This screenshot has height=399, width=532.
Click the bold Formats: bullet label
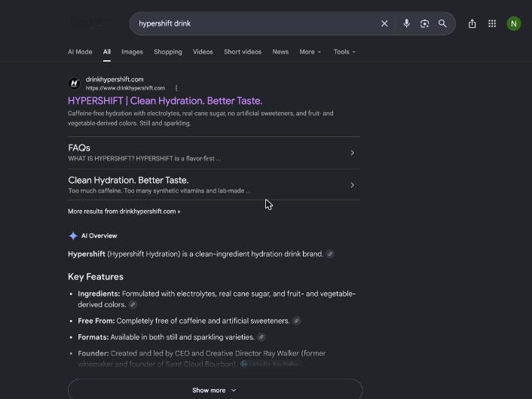click(x=93, y=337)
